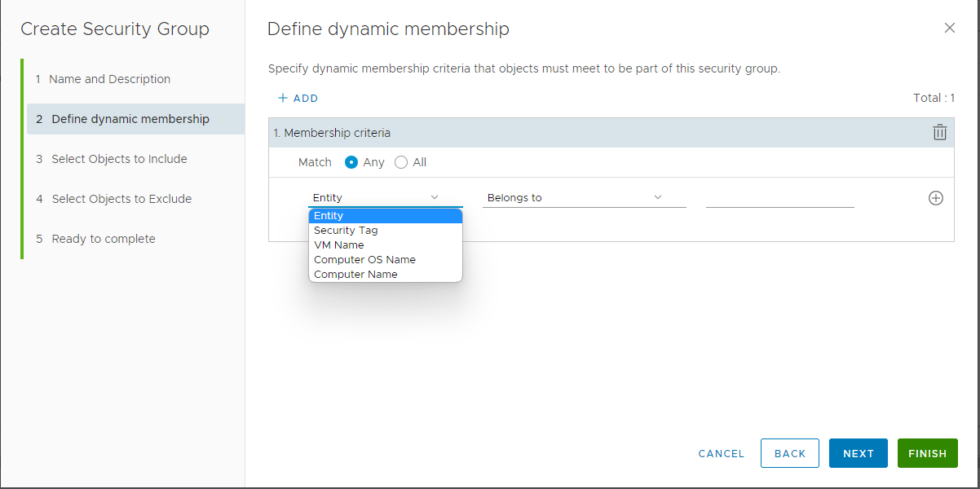The height and width of the screenshot is (489, 980).
Task: Go to the Name and Description step
Action: [110, 78]
